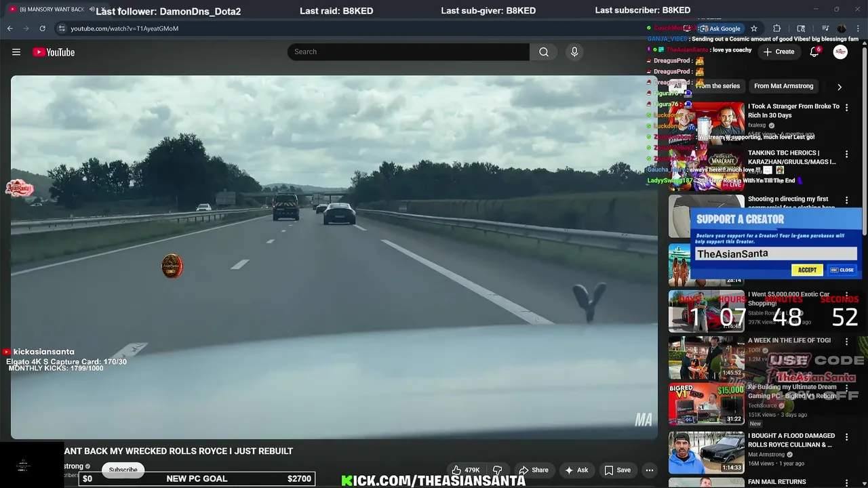Open the Chrome three-dot menu
The image size is (868, 488).
(x=859, y=28)
